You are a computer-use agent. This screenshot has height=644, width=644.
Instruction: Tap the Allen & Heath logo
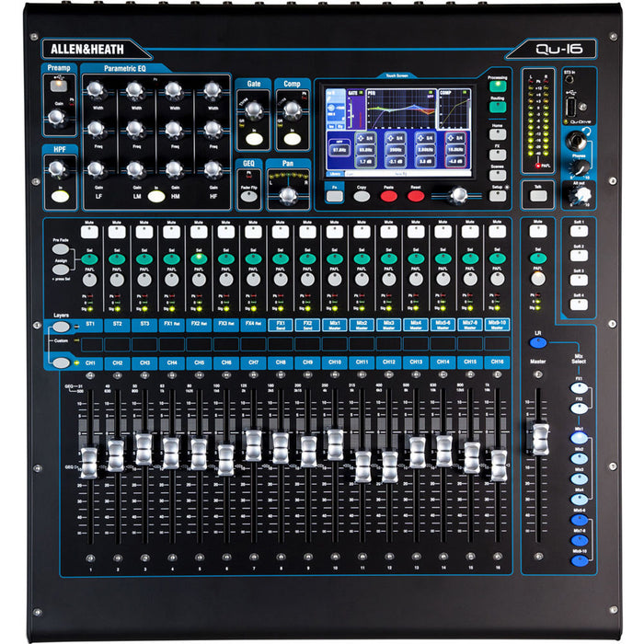(x=87, y=50)
